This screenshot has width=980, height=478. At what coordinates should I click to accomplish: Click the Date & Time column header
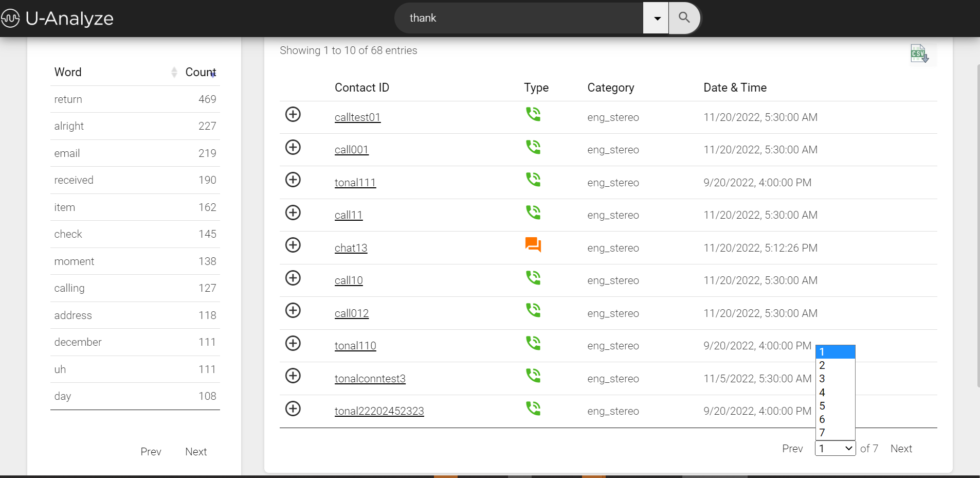[x=735, y=87]
